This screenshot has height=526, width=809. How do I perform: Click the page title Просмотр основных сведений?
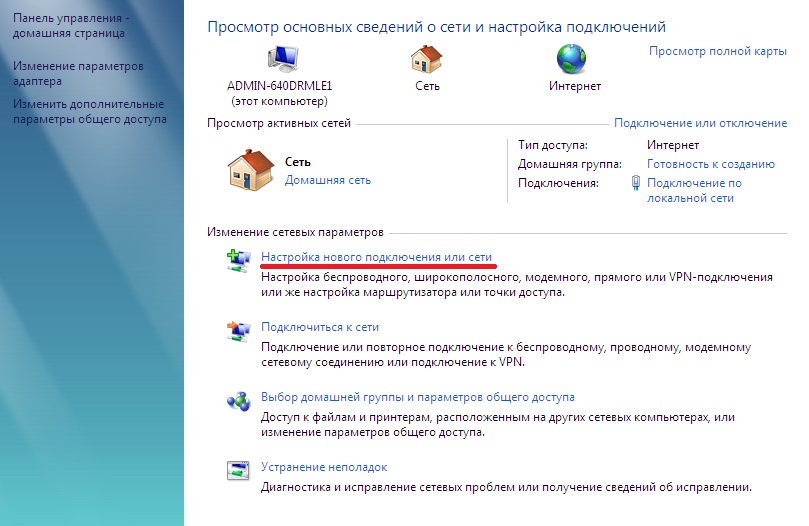pos(436,27)
